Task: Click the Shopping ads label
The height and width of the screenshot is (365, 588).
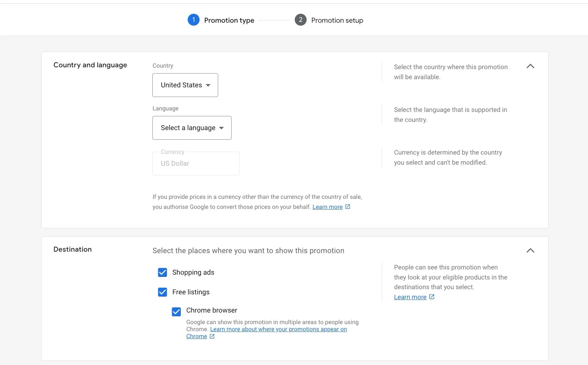Action: point(193,272)
